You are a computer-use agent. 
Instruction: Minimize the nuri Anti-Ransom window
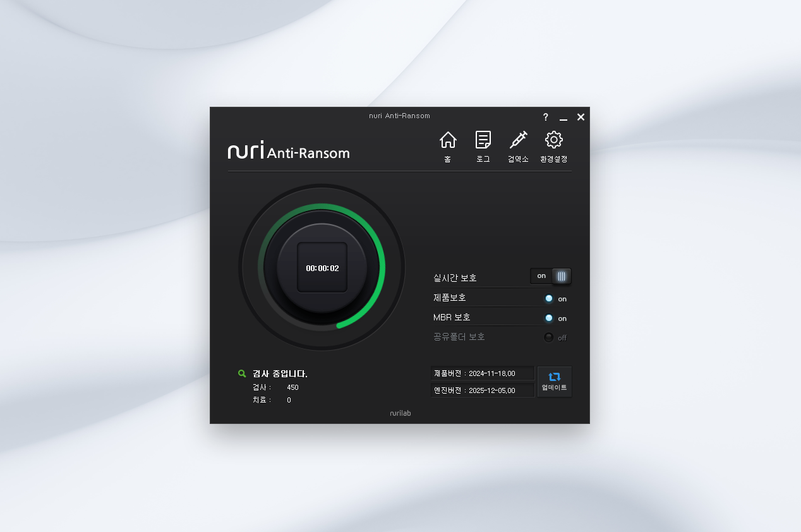(x=563, y=118)
